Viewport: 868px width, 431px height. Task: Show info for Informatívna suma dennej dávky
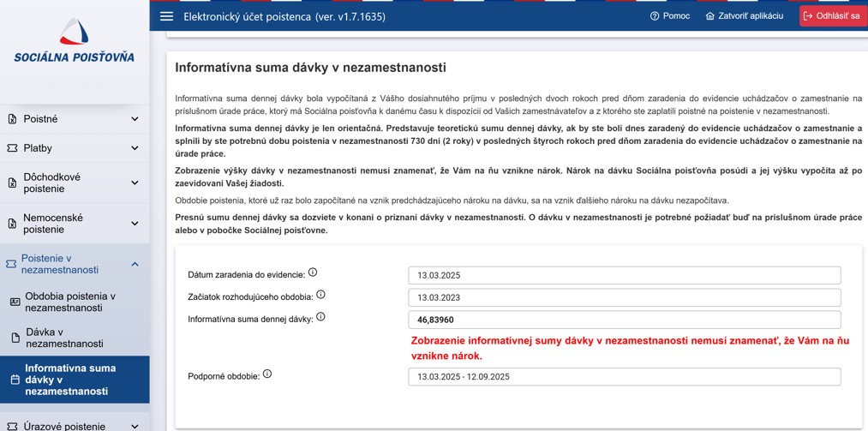coord(320,317)
